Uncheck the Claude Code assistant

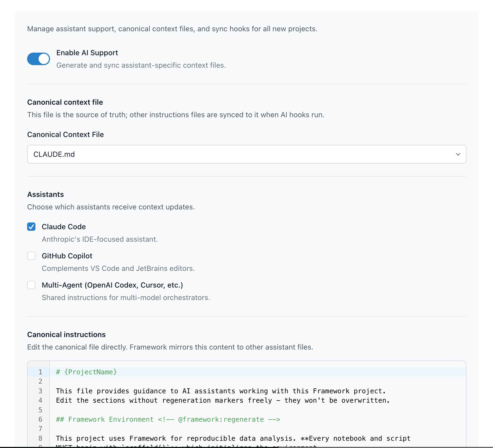click(31, 227)
